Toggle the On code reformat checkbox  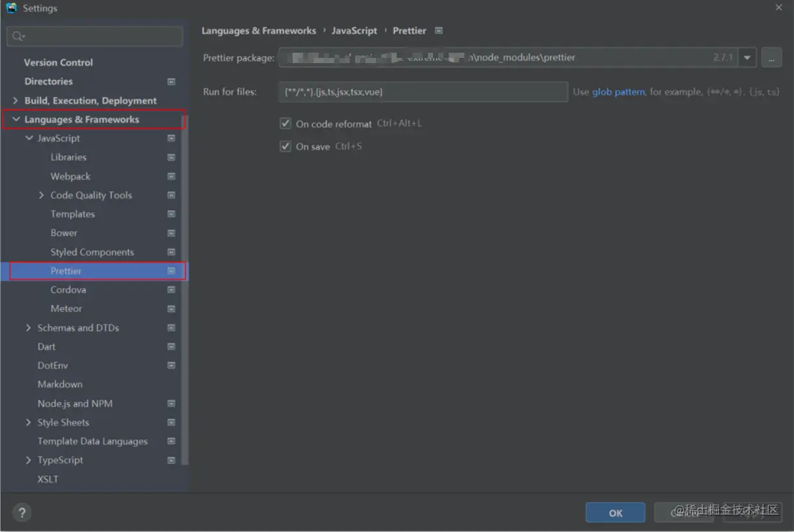click(285, 124)
